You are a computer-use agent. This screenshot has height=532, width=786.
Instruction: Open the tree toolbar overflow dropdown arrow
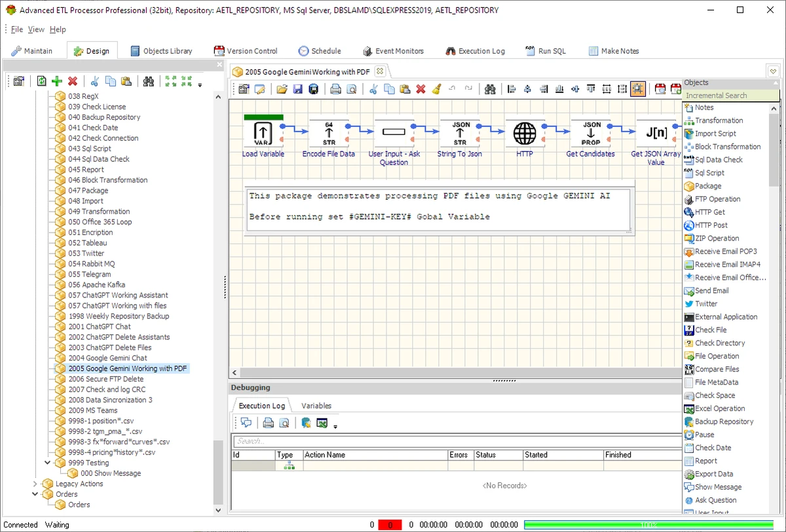(200, 85)
